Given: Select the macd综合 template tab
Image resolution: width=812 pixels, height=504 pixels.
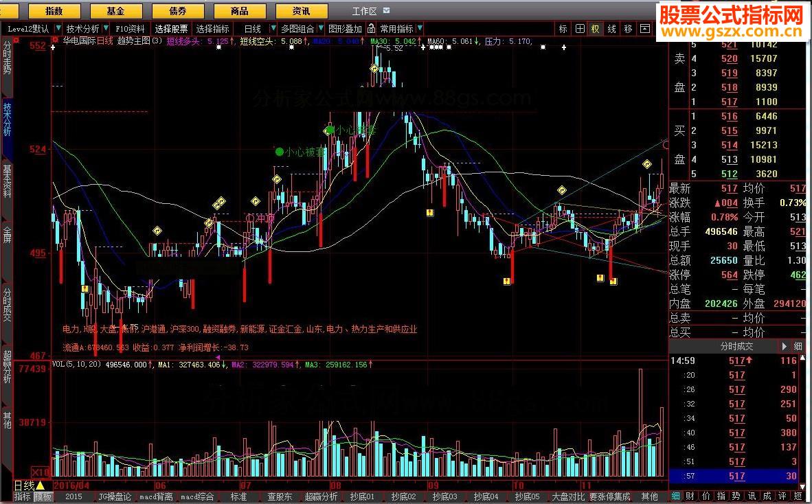Looking at the screenshot, I should 197,496.
